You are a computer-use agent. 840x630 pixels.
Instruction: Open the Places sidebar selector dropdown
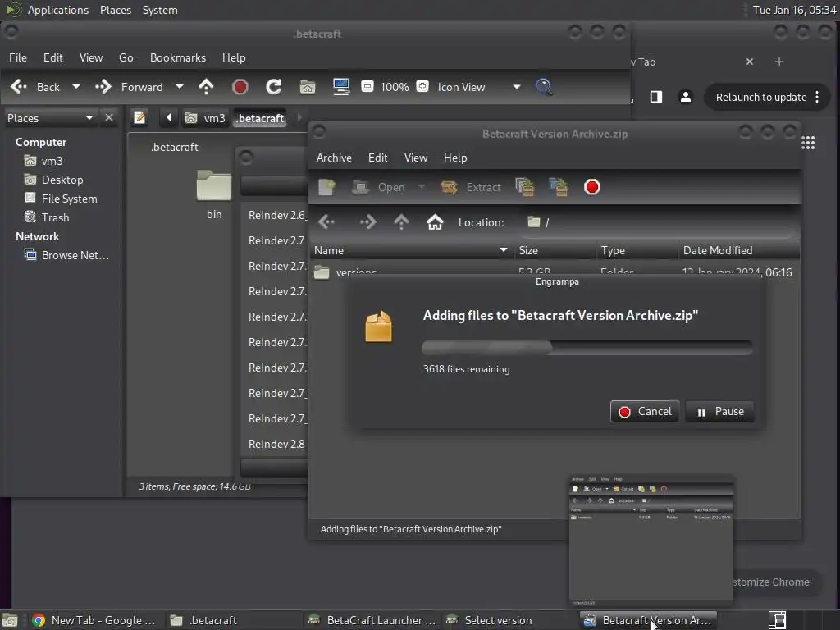(50, 118)
